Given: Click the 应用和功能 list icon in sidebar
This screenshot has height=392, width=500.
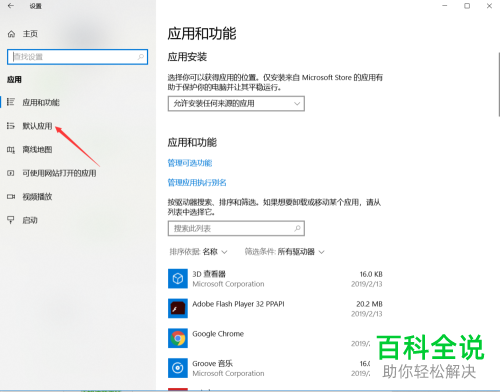Looking at the screenshot, I should coord(11,102).
